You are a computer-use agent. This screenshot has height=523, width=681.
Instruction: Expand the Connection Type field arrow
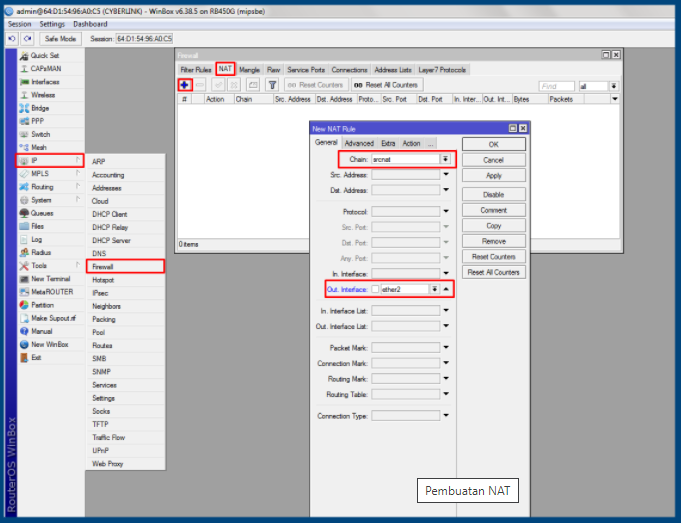pyautogui.click(x=446, y=416)
